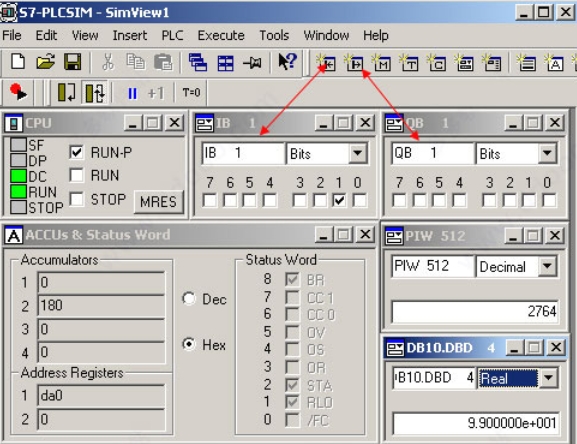Image resolution: width=577 pixels, height=444 pixels.
Task: Expand the Real format dropdown for DB10.DBD
Action: click(548, 378)
